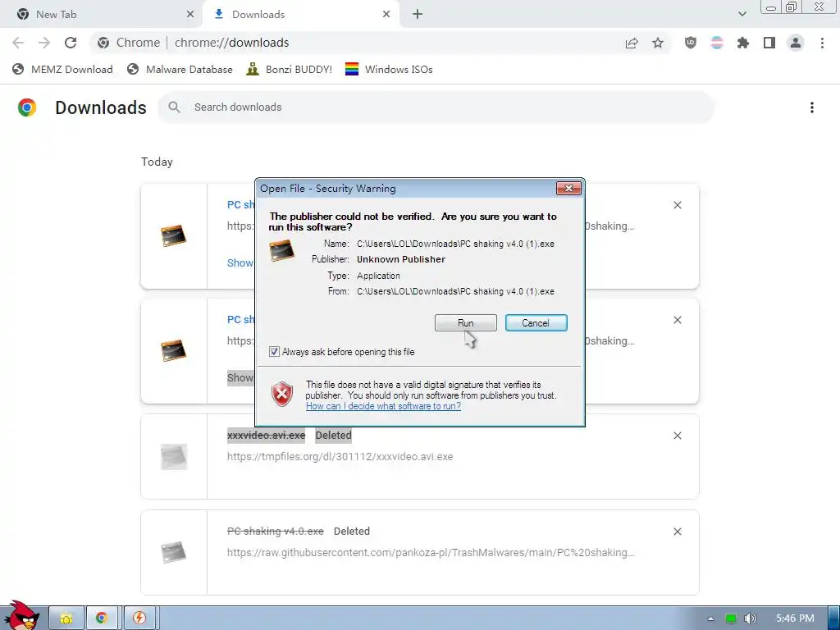Viewport: 840px width, 630px height.
Task: Click the green system tray icon
Action: tap(731, 619)
